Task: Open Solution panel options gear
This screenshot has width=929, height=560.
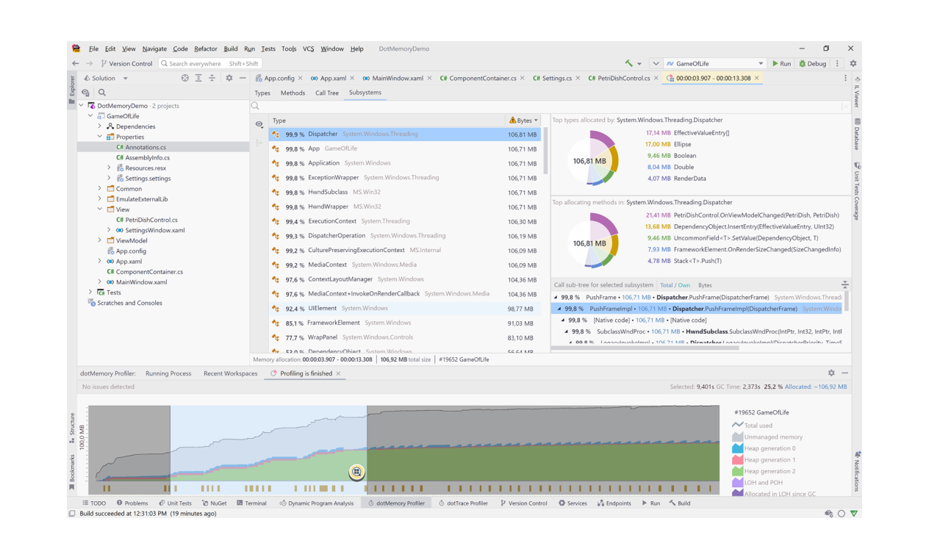Action: [229, 78]
